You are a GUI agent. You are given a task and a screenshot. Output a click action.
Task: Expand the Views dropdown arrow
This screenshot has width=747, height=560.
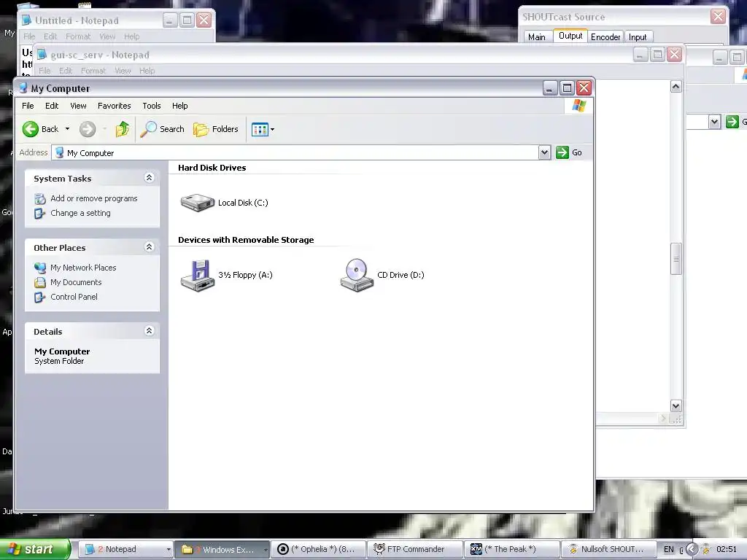(273, 129)
